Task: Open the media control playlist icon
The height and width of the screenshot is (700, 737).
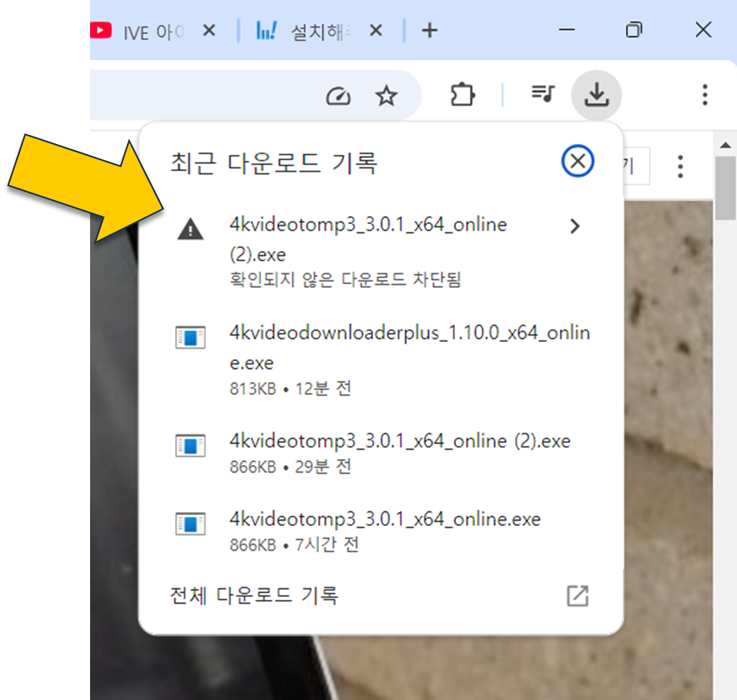Action: pos(543,93)
